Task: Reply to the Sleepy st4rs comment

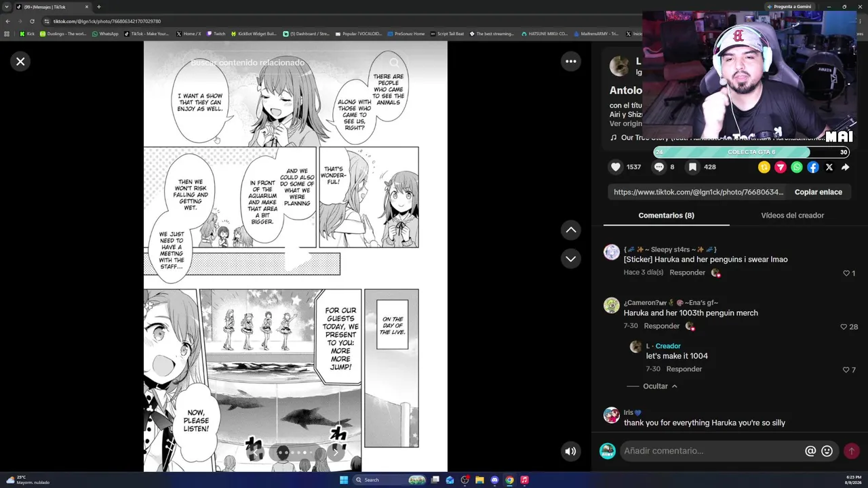Action: pyautogui.click(x=687, y=272)
